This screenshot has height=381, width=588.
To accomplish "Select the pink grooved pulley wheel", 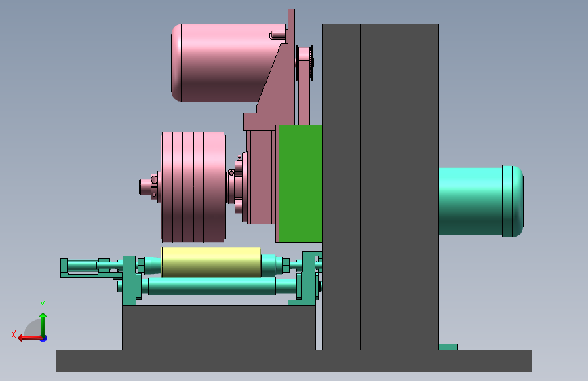I will coord(193,186).
